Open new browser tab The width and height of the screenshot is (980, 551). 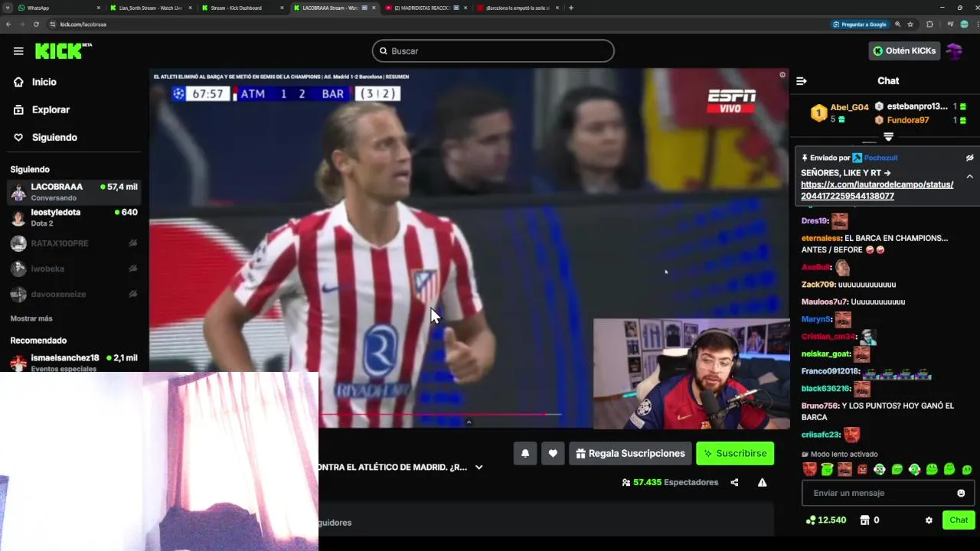point(571,8)
